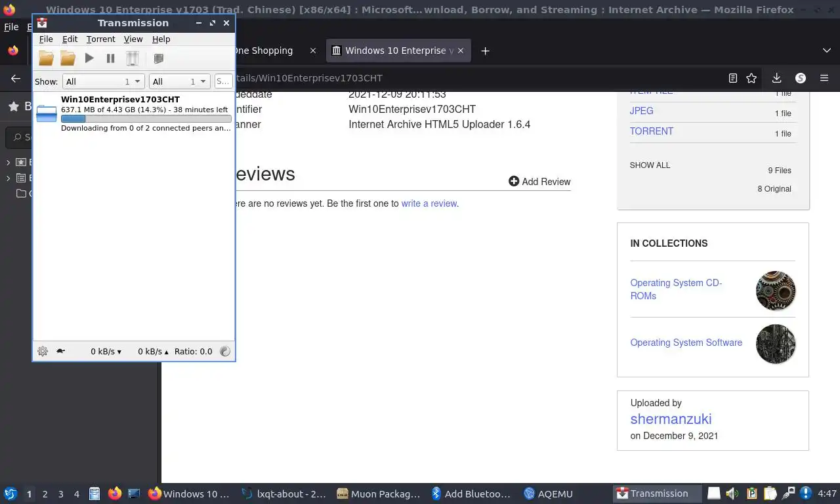The width and height of the screenshot is (840, 504).
Task: Close the One Shopping tab
Action: [313, 51]
